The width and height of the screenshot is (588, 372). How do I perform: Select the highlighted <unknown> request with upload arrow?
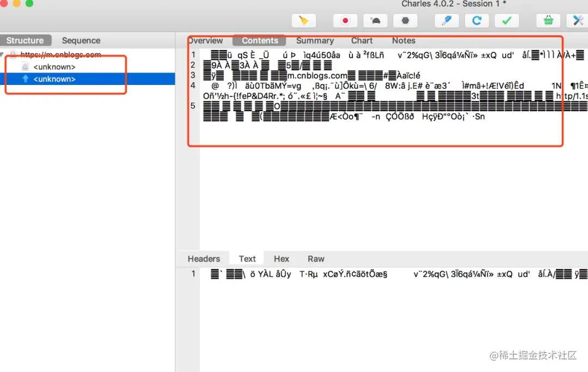[x=54, y=79]
